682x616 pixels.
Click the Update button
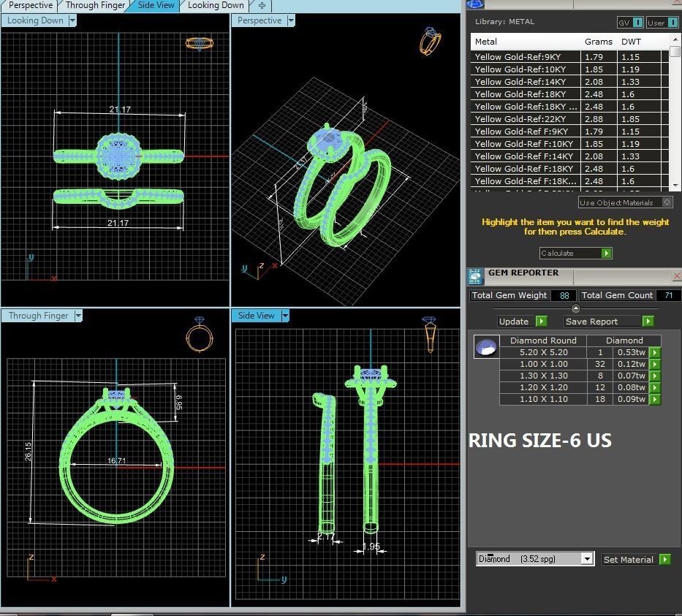click(516, 322)
